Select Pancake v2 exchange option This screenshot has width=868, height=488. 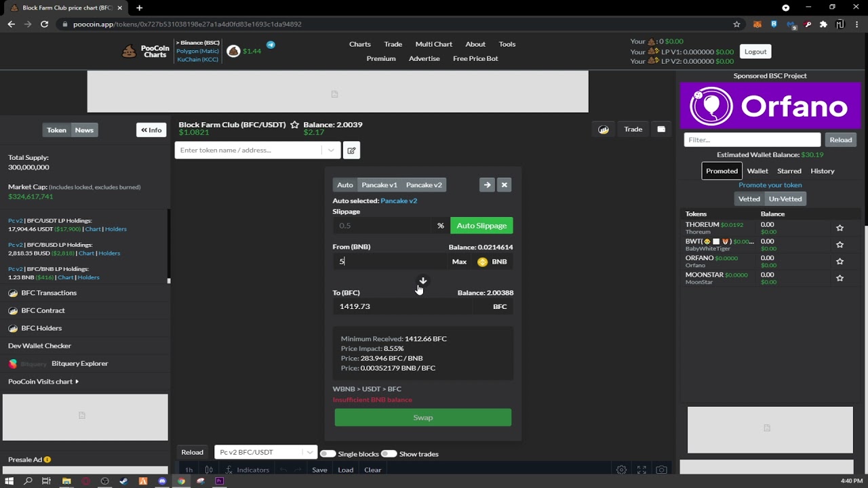pyautogui.click(x=424, y=185)
